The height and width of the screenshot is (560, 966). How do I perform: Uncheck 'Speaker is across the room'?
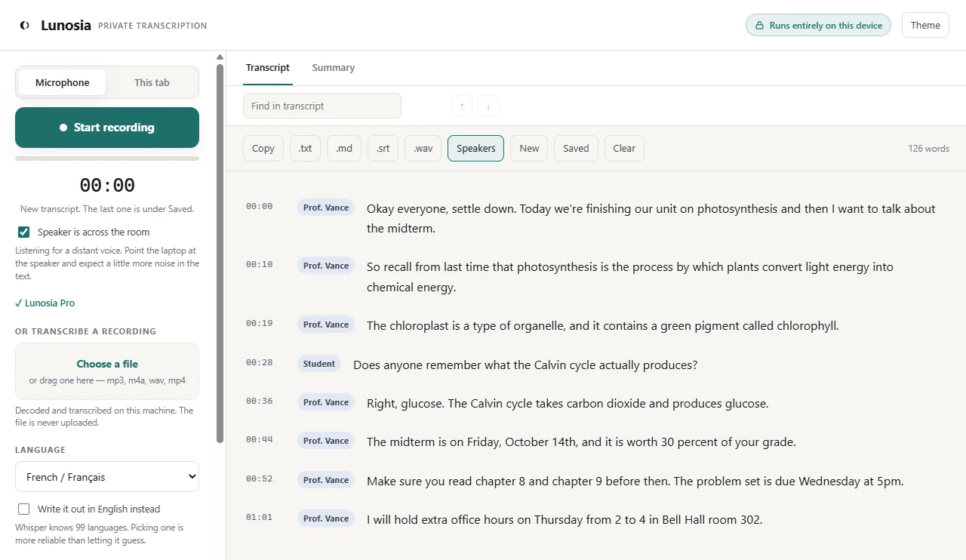24,232
